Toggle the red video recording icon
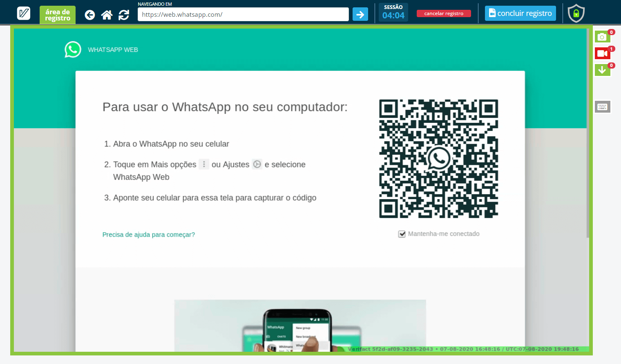The height and width of the screenshot is (364, 621). [x=602, y=53]
